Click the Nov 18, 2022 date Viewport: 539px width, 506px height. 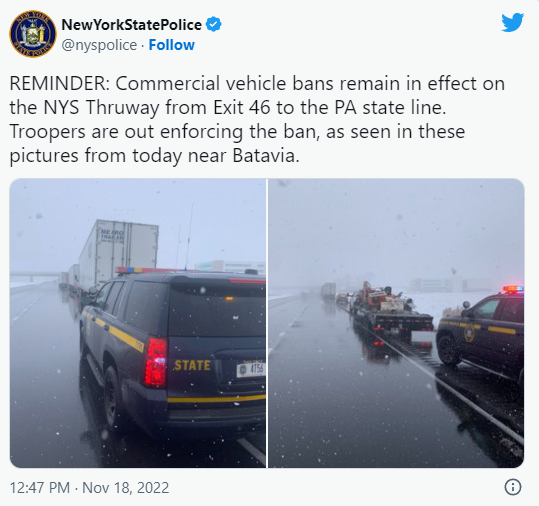point(126,488)
